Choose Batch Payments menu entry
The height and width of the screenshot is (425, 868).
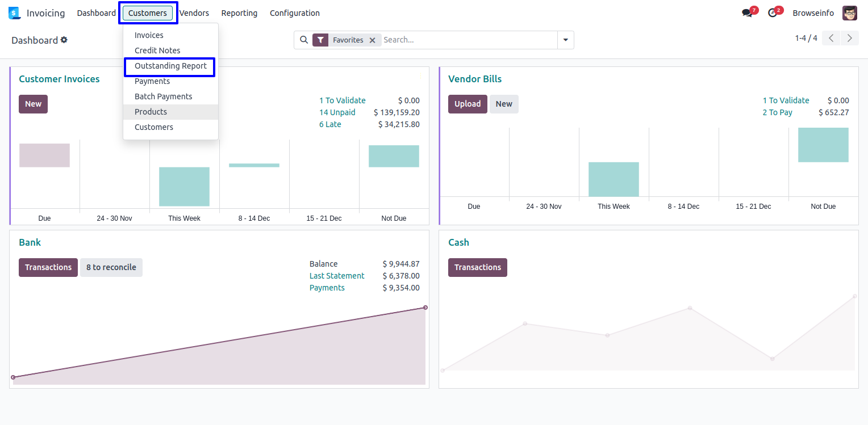tap(163, 96)
